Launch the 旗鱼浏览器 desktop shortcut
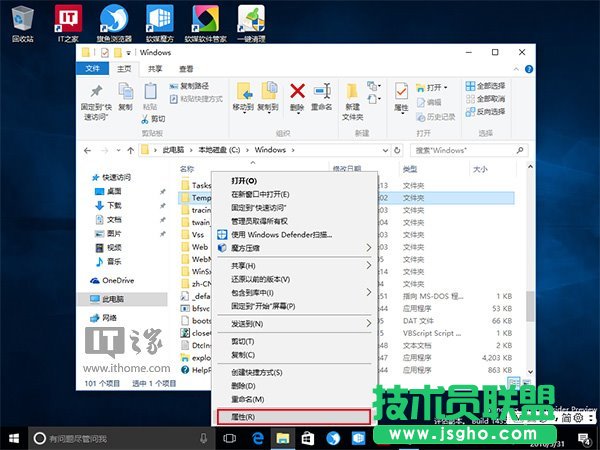The height and width of the screenshot is (450, 600). [x=114, y=23]
